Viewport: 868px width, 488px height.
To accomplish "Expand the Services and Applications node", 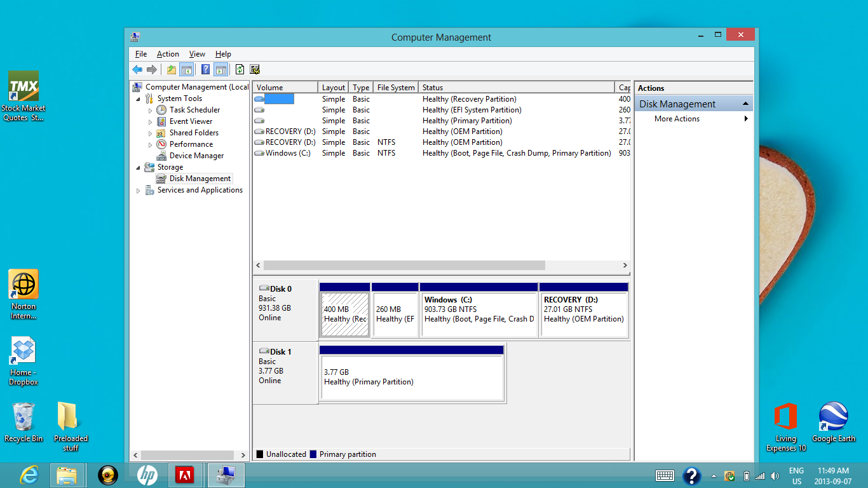I will pyautogui.click(x=138, y=191).
